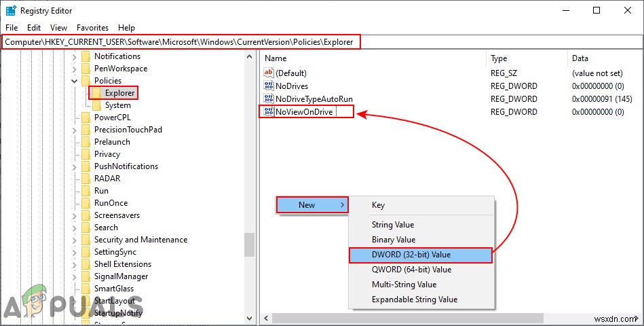Click the NoDriveTypeAutoRun DWORD icon
Screen dimensions: 644x326
point(268,98)
